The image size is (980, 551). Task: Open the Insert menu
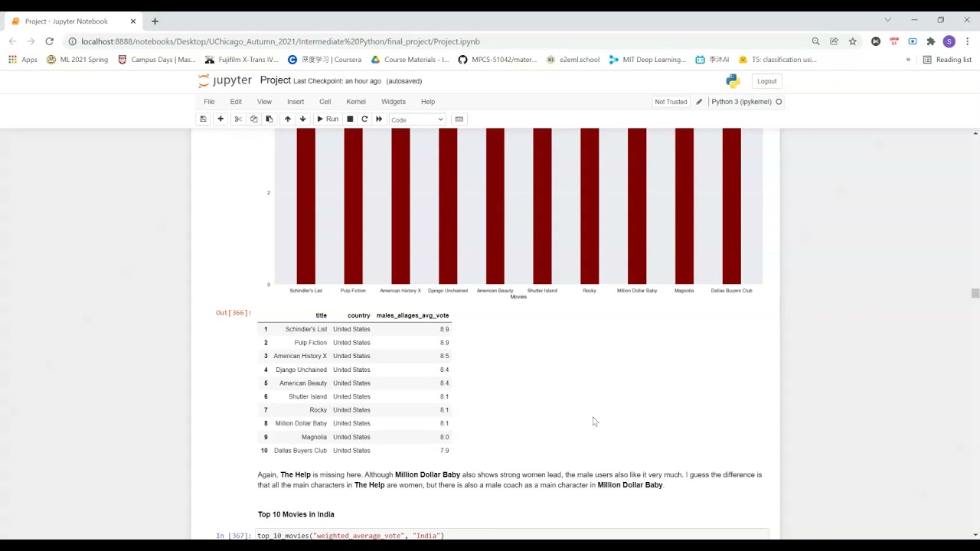tap(296, 102)
